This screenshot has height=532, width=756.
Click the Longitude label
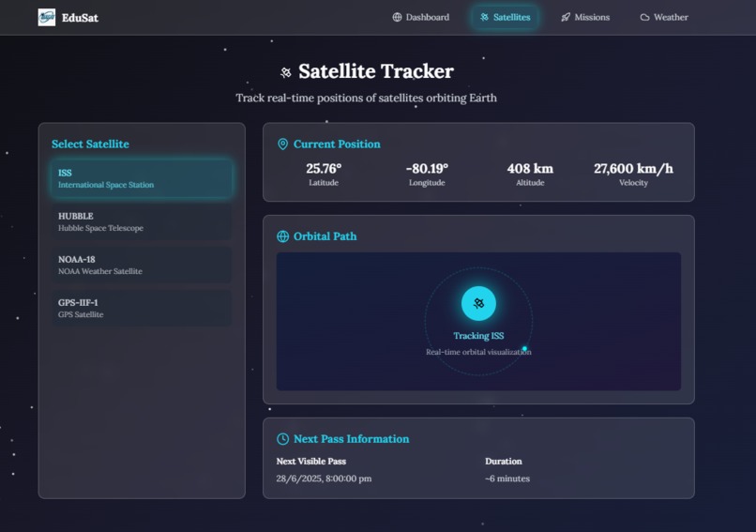[427, 183]
